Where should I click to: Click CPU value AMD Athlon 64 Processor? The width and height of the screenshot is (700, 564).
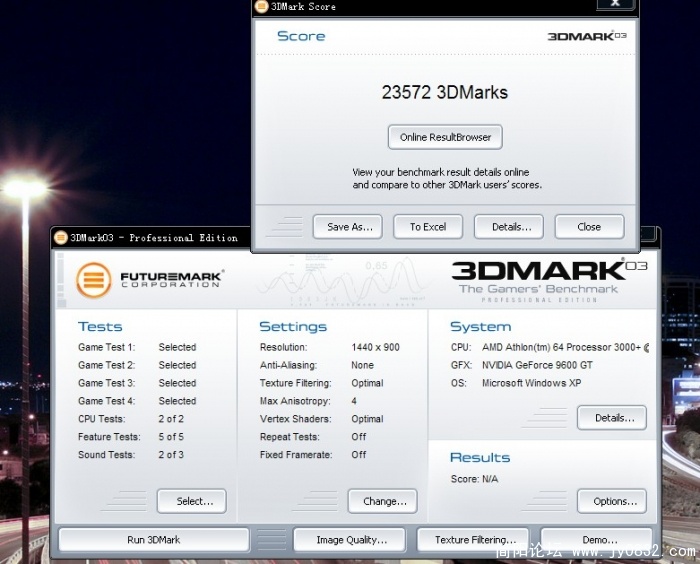565,347
